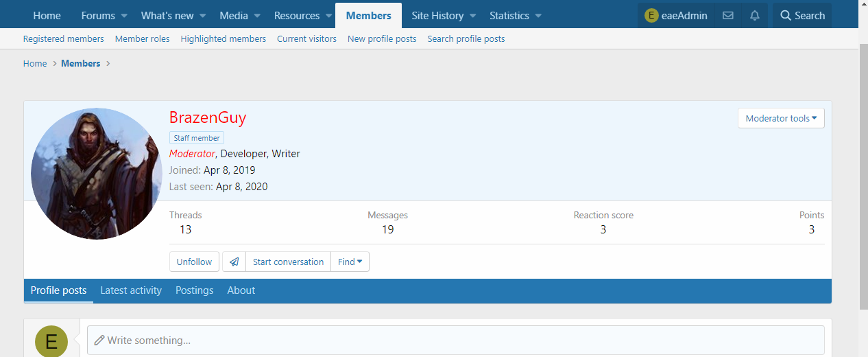868x357 pixels.
Task: Expand the Statistics menu arrow
Action: pyautogui.click(x=538, y=16)
